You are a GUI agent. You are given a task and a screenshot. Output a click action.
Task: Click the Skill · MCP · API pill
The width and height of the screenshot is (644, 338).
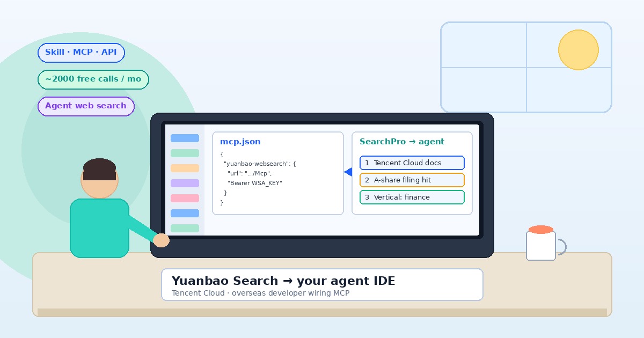81,53
